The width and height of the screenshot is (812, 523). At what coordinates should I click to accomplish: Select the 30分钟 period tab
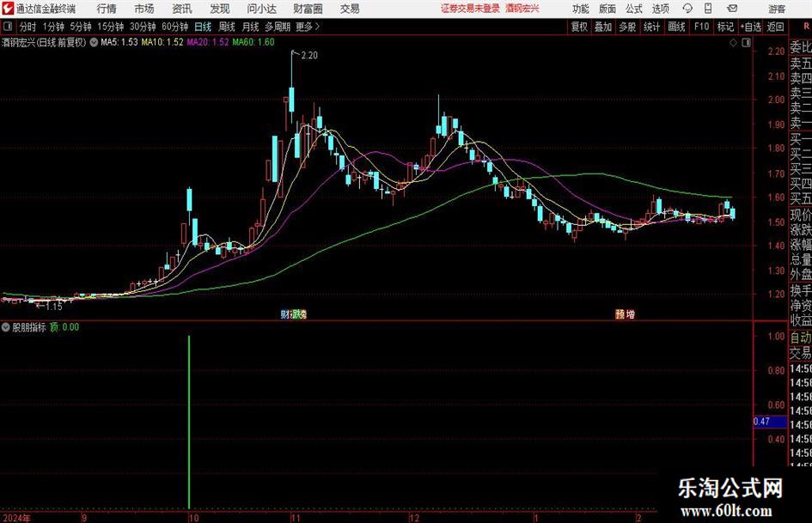point(143,27)
